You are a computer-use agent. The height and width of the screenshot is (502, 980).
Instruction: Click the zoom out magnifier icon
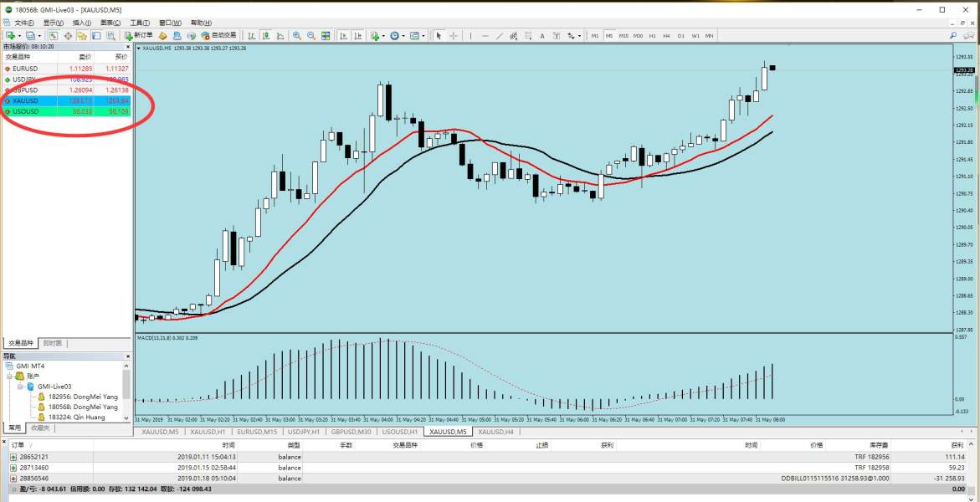(311, 36)
